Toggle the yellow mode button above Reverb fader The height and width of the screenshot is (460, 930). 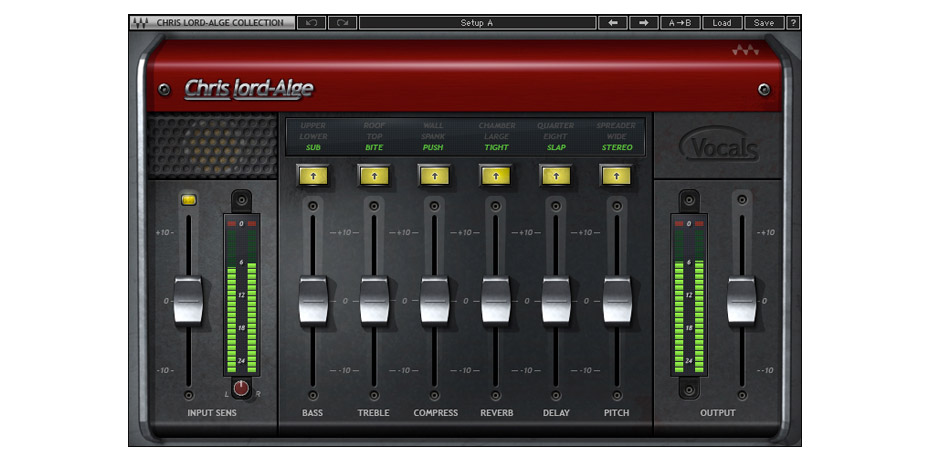[495, 175]
